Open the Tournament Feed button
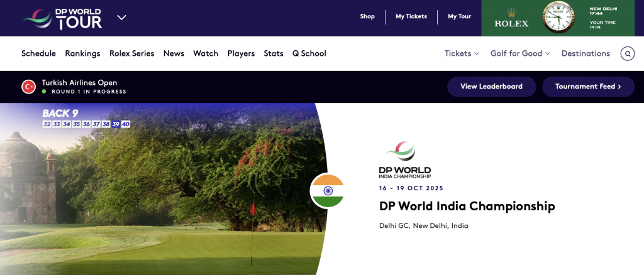This screenshot has height=275, width=644. 588,87
